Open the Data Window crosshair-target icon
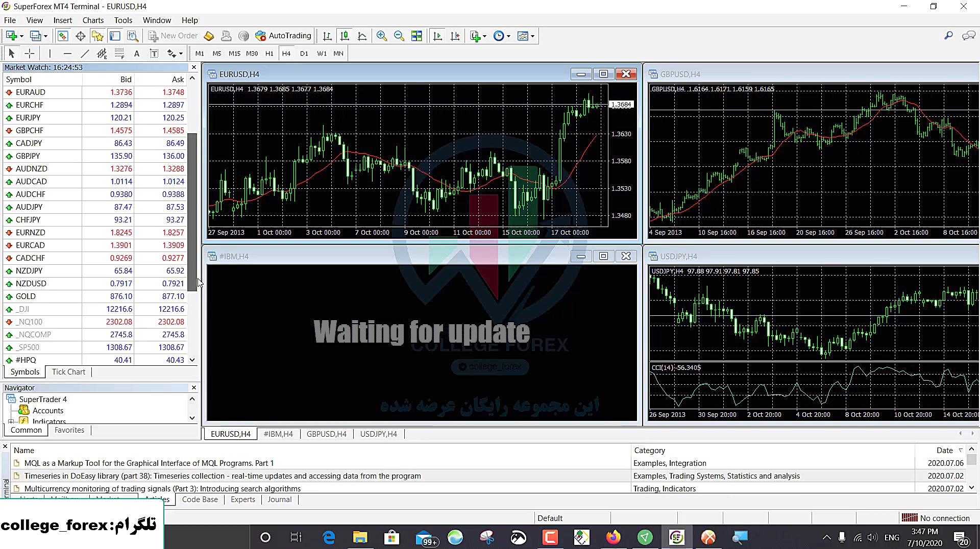This screenshot has width=980, height=549. (x=80, y=36)
